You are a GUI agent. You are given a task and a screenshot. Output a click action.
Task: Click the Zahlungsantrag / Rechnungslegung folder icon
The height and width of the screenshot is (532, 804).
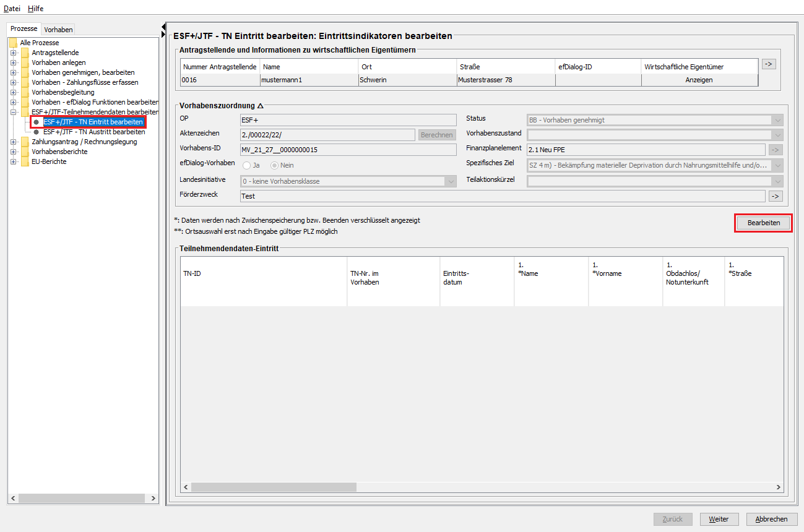(x=25, y=142)
